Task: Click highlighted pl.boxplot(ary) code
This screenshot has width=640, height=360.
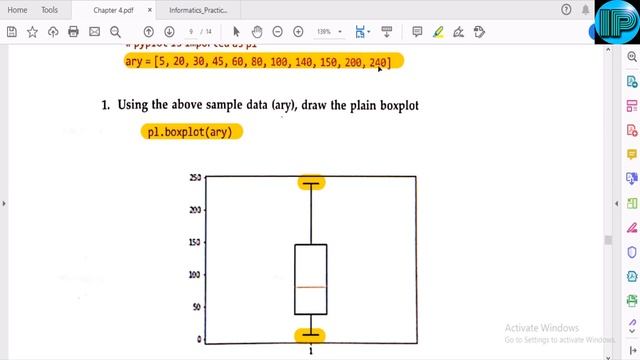Action: click(191, 132)
